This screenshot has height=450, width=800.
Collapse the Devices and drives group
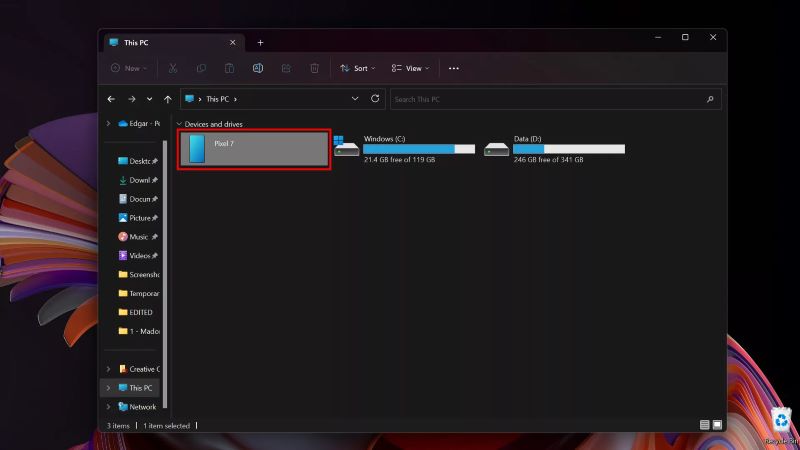(179, 124)
